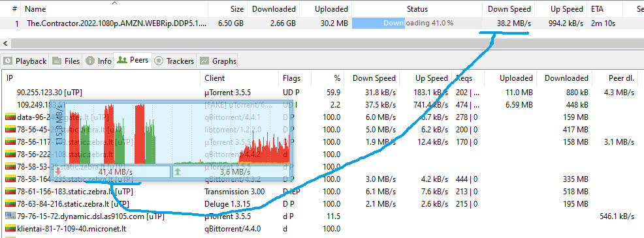The width and height of the screenshot is (644, 238).
Task: Click the red download arrow in speed widget
Action: (58, 171)
